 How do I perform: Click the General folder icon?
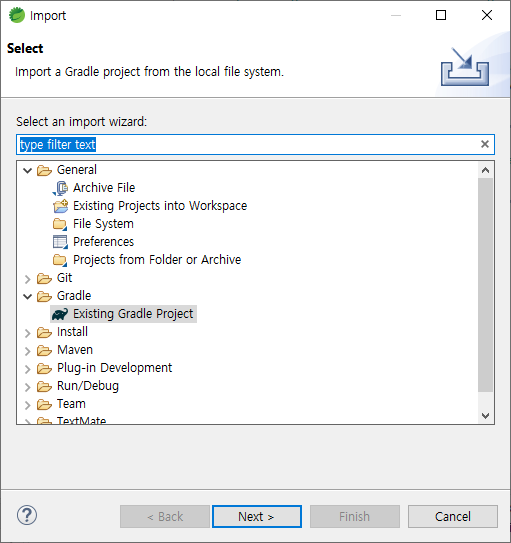click(44, 170)
